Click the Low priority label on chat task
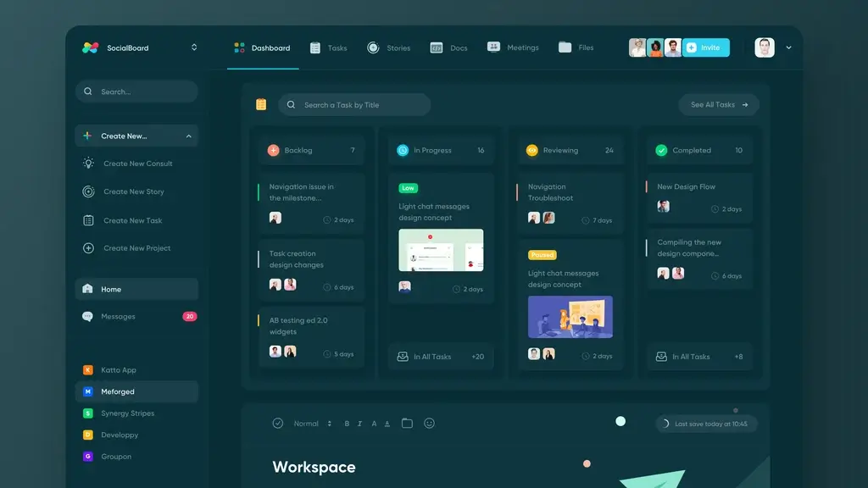The width and height of the screenshot is (868, 488). click(409, 189)
